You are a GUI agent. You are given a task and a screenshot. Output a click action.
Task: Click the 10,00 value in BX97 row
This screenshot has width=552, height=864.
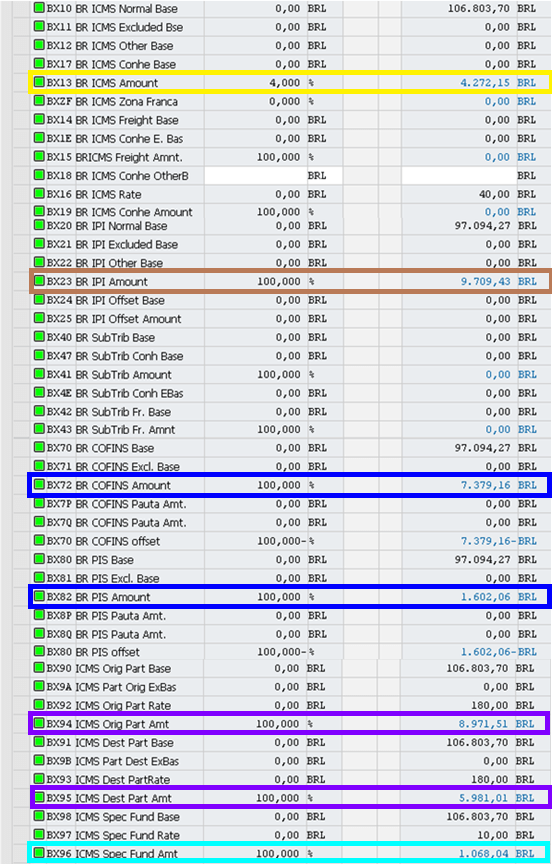click(494, 835)
